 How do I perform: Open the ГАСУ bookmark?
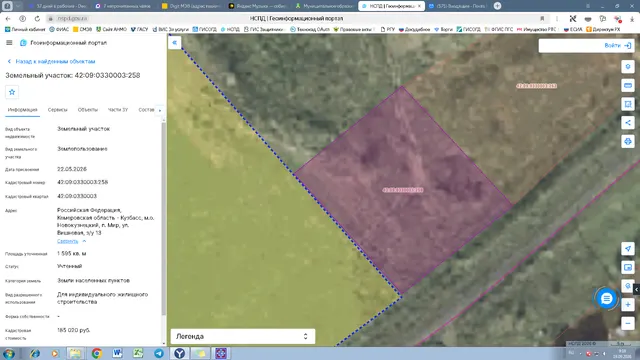139,29
